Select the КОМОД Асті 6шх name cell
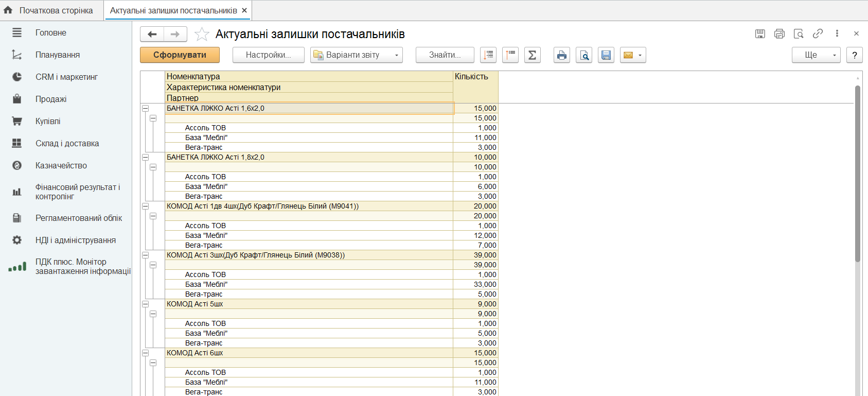The image size is (868, 396). pyautogui.click(x=309, y=353)
